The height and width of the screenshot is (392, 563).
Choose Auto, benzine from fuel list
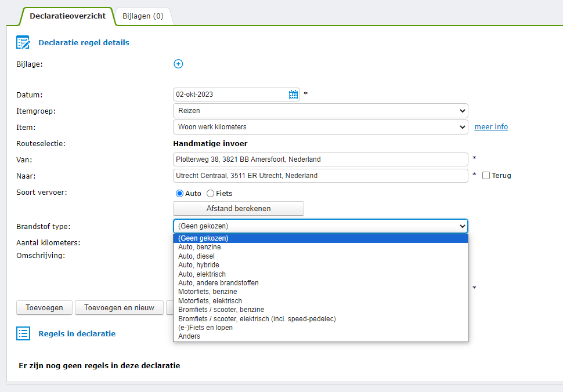[200, 247]
